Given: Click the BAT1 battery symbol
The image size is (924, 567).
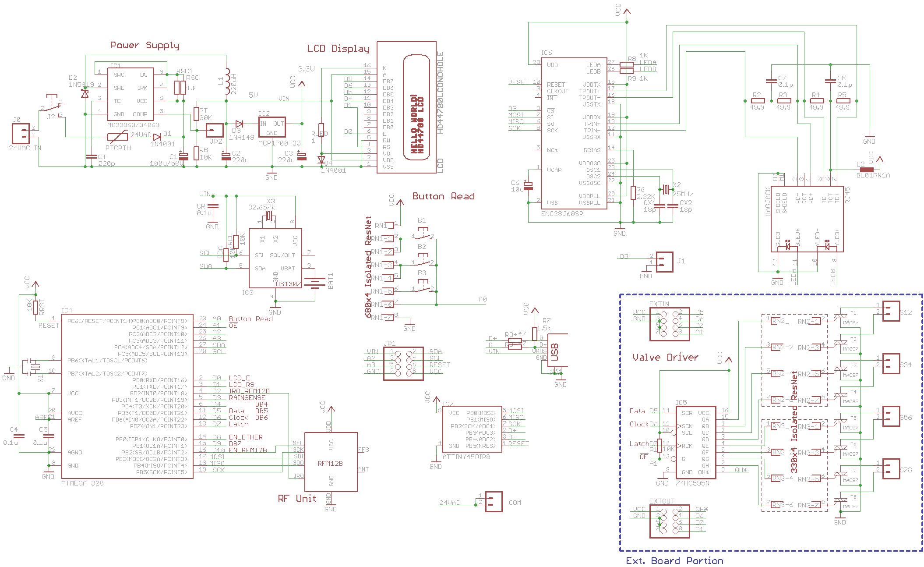Looking at the screenshot, I should [314, 283].
